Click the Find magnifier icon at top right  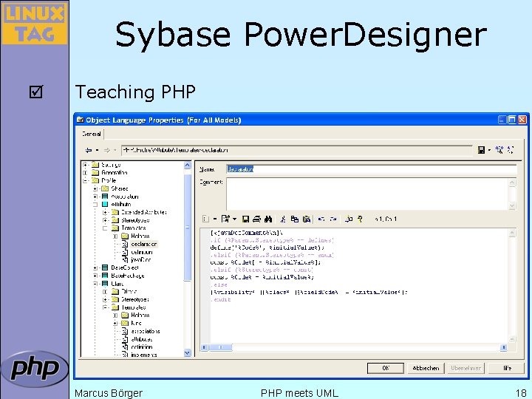pos(499,149)
